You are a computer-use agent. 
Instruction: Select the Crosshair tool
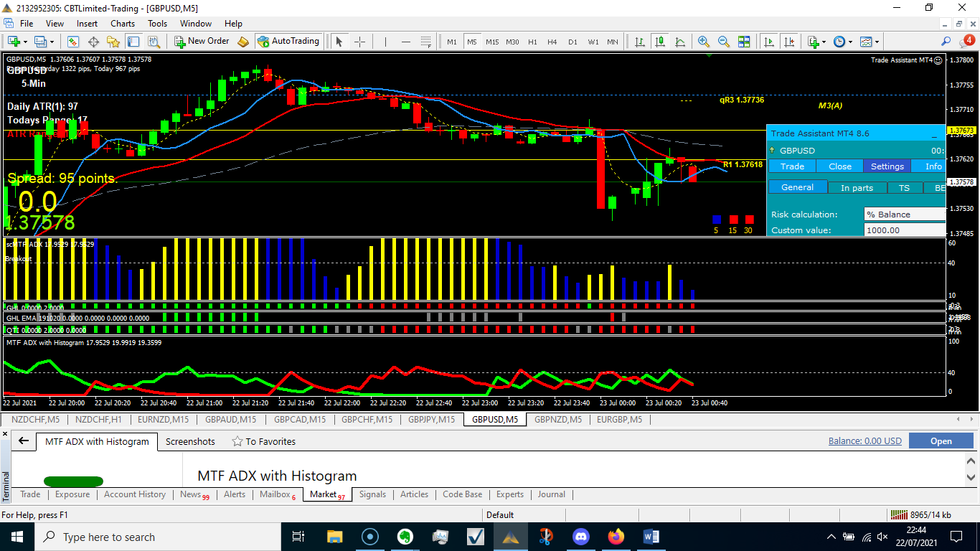tap(359, 42)
